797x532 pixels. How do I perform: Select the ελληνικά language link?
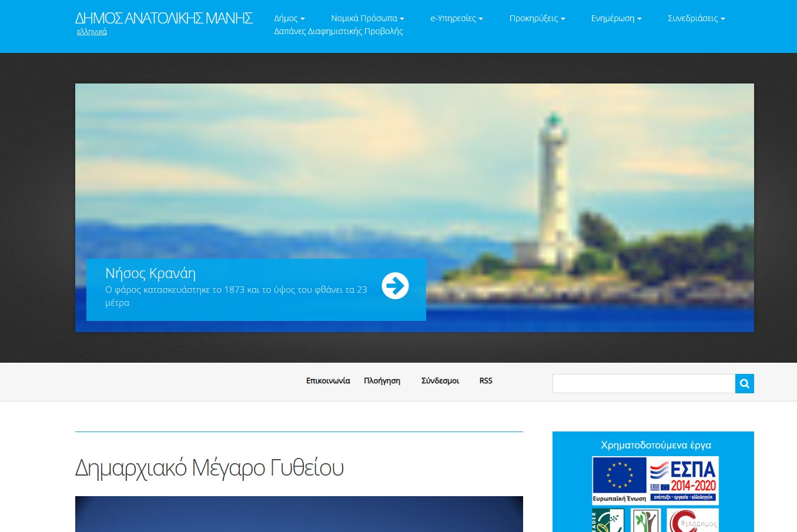(92, 32)
